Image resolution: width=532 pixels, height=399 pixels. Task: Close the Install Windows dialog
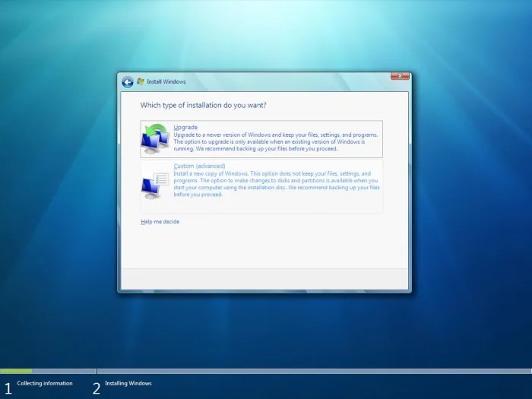(x=400, y=77)
